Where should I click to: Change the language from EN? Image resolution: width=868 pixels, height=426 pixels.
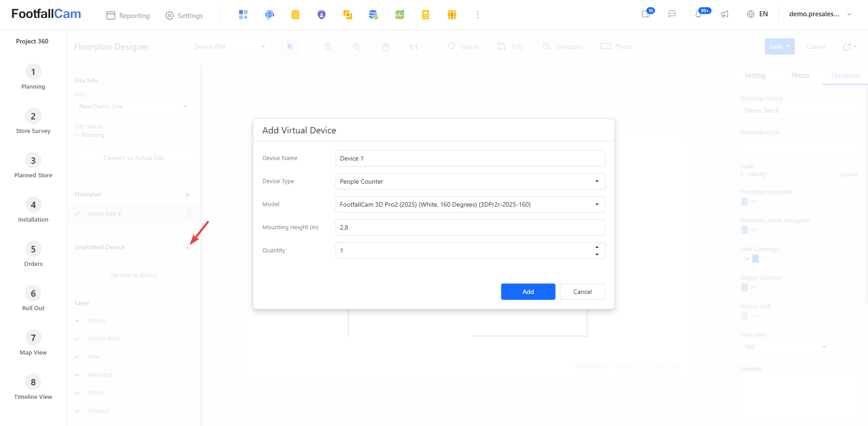pos(757,14)
